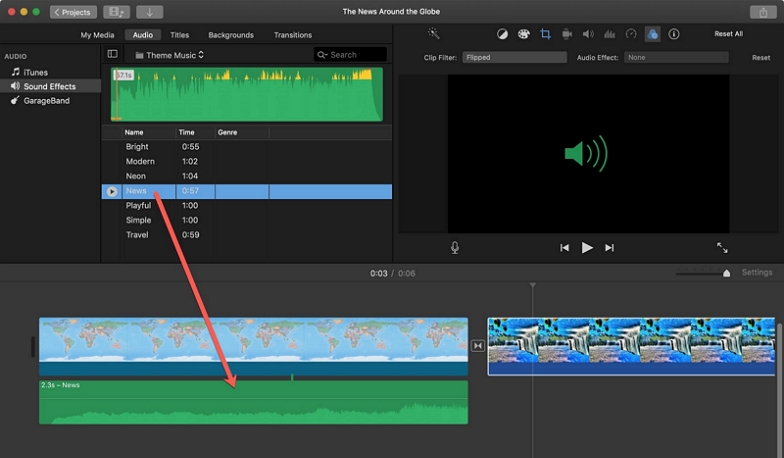This screenshot has height=458, width=784.
Task: Click the audio Search field
Action: click(350, 54)
